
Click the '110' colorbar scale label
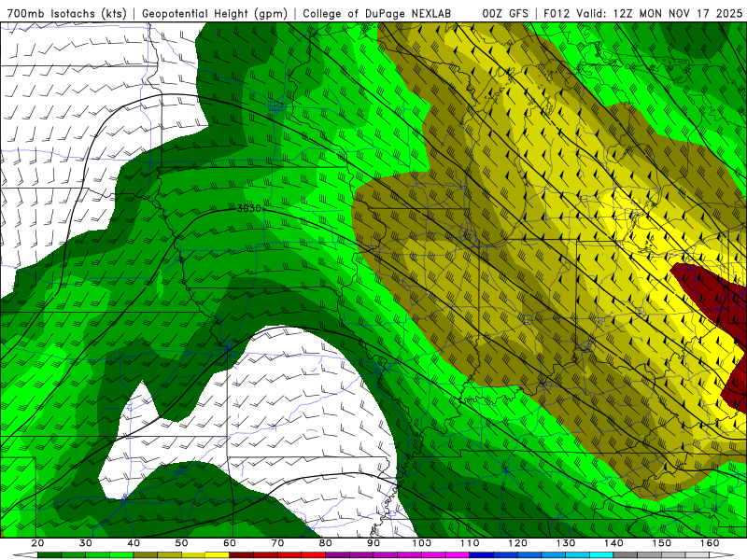point(470,543)
